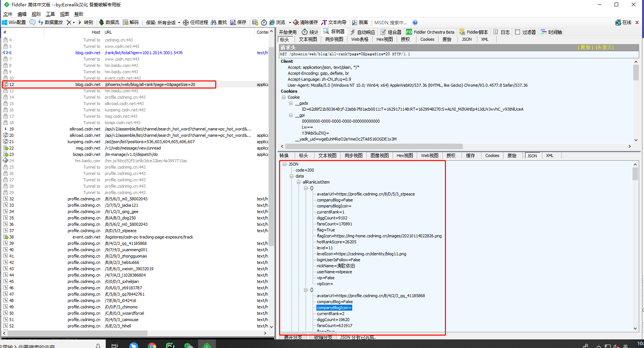
Task: Collapse the data tree node
Action: (x=291, y=176)
